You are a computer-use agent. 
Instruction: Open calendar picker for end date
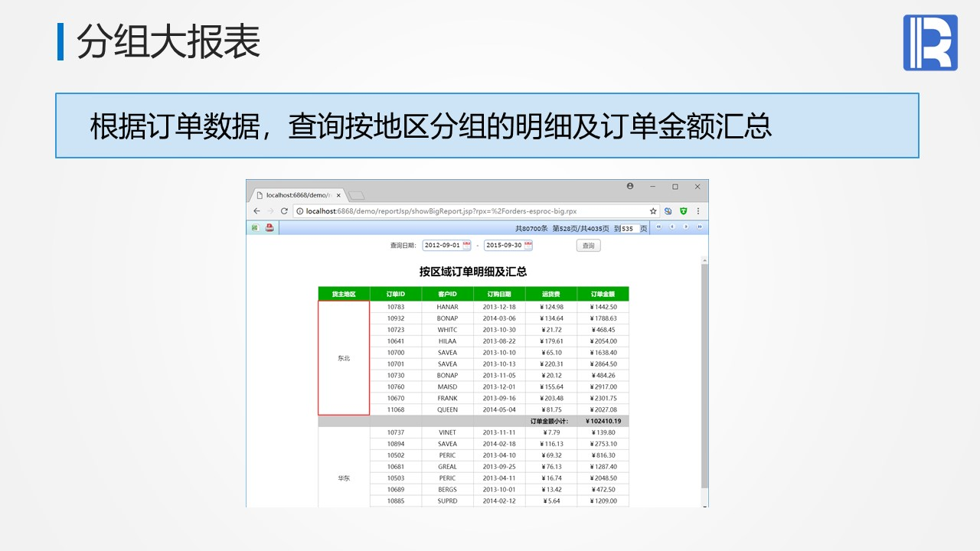[x=528, y=245]
